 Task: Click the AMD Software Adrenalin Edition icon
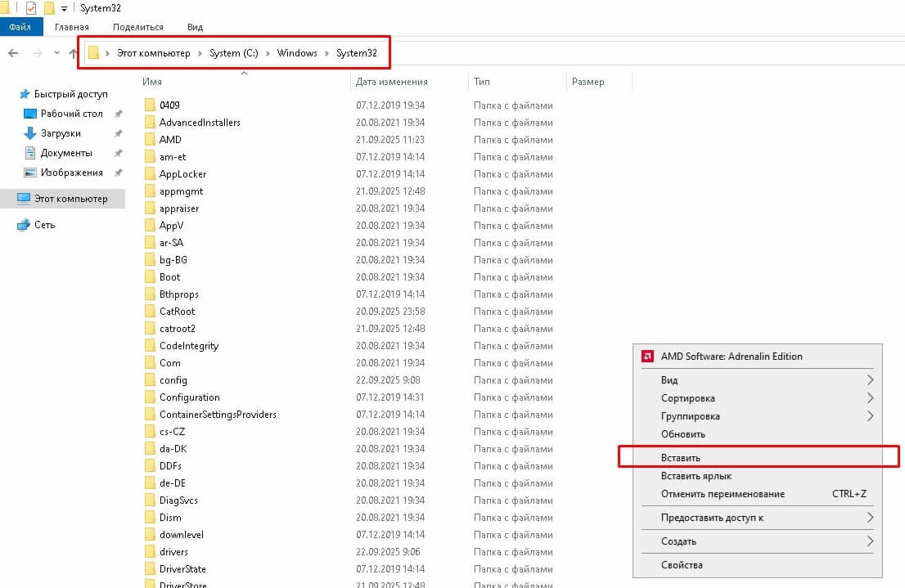(646, 357)
